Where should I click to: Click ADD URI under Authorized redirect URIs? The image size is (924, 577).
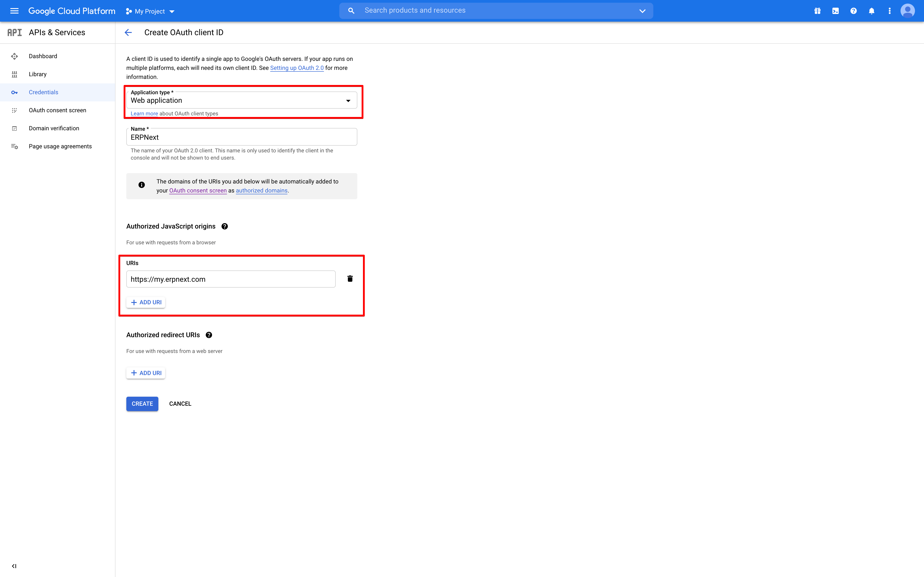[146, 373]
